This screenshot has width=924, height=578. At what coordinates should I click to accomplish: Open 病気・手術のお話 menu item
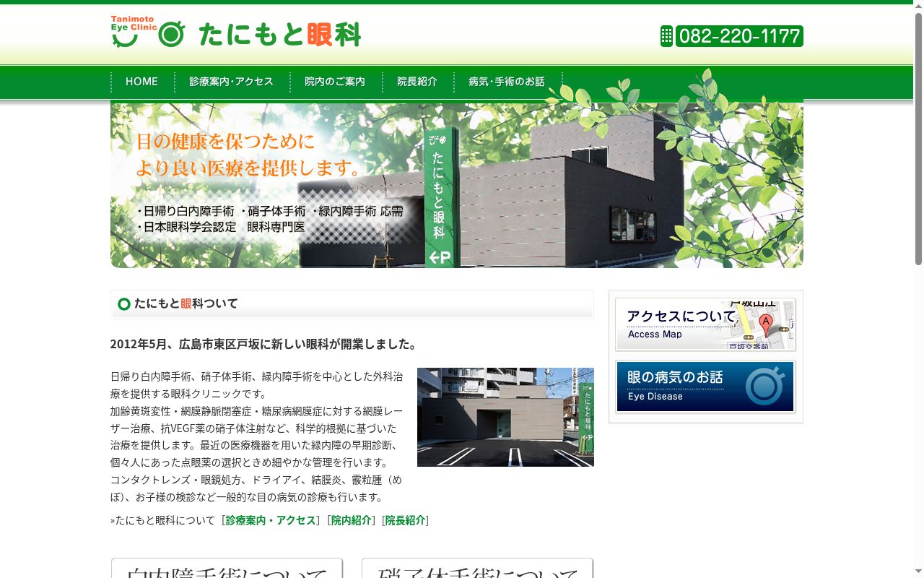[507, 82]
